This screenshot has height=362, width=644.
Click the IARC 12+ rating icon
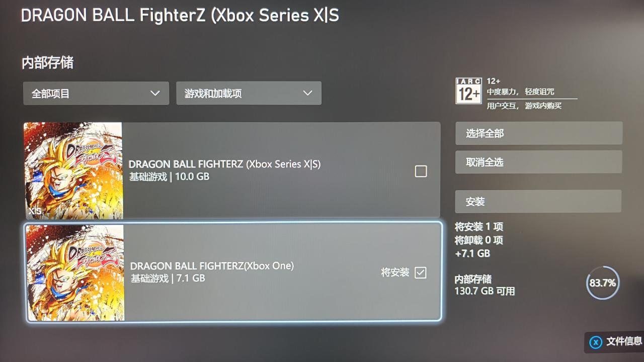click(x=468, y=90)
